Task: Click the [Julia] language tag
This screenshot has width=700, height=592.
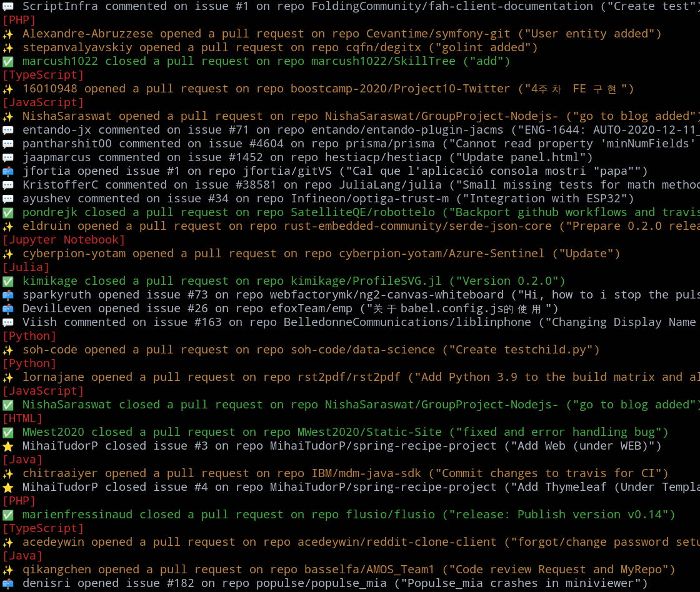Action: coord(26,268)
